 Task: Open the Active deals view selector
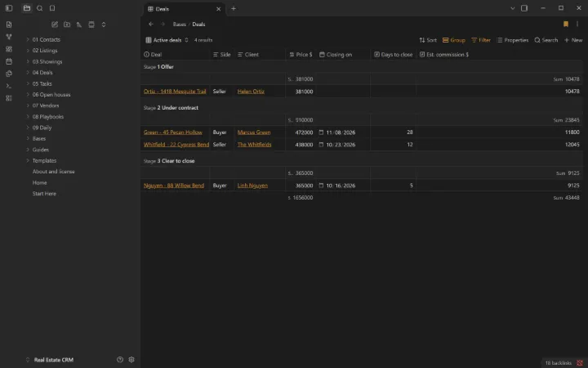click(x=167, y=40)
